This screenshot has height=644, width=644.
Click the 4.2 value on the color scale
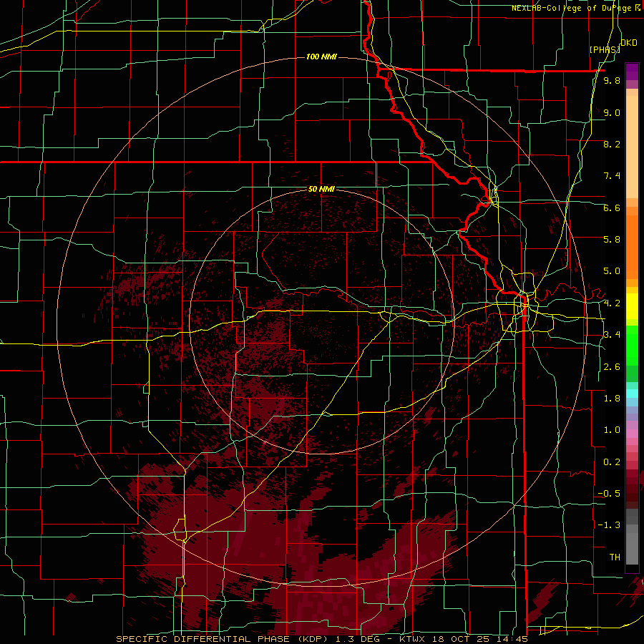[612, 303]
